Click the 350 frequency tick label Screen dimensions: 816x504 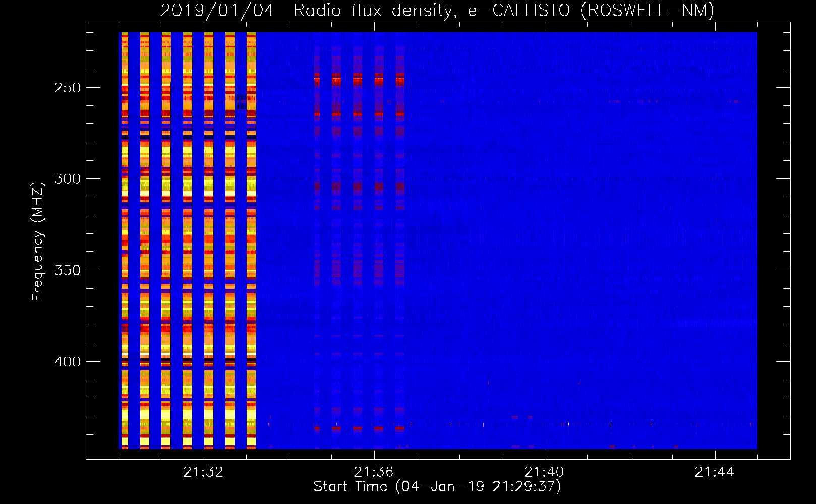coord(68,270)
